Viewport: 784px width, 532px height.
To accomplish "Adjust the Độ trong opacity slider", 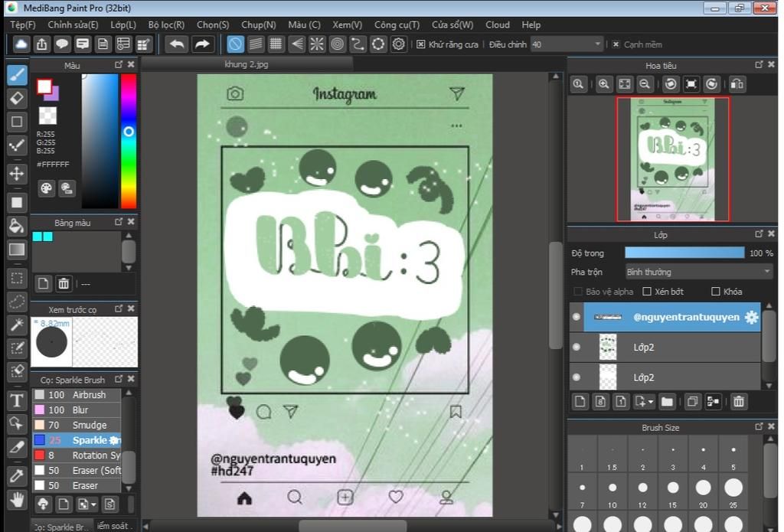I will click(684, 253).
